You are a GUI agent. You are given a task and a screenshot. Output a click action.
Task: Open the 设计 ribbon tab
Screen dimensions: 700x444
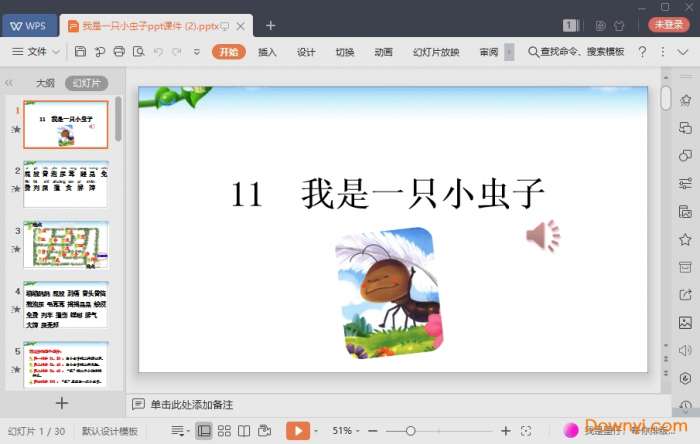[x=306, y=52]
